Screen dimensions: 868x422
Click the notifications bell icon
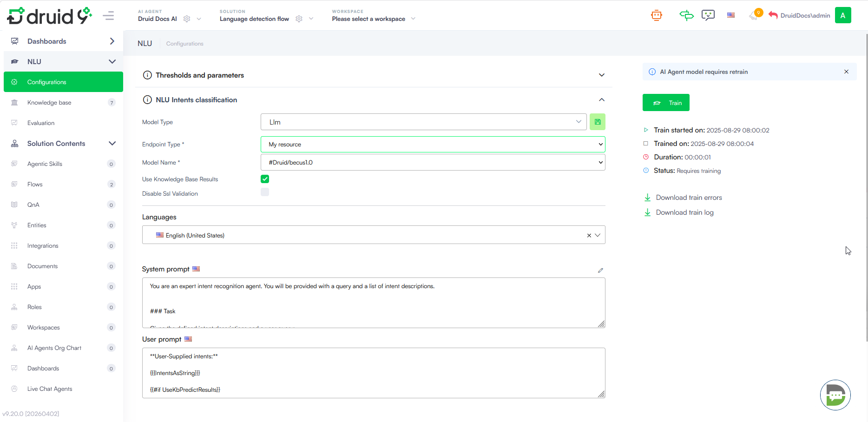tap(754, 16)
